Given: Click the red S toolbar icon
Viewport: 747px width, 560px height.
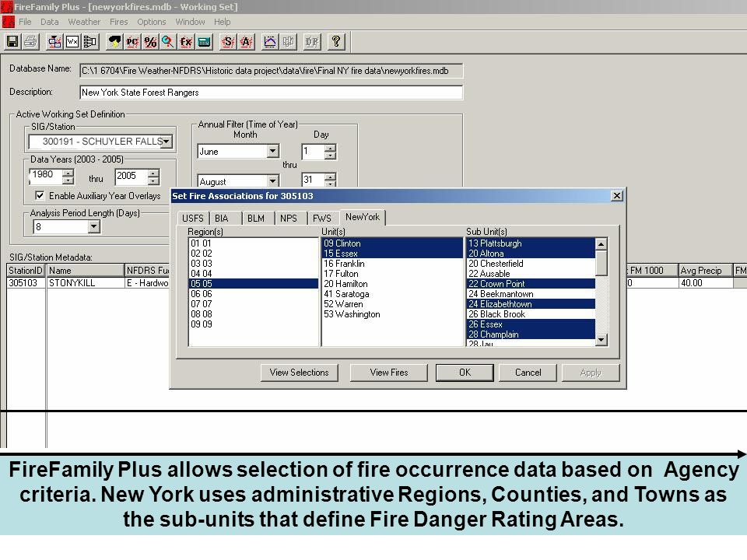Looking at the screenshot, I should pyautogui.click(x=228, y=42).
